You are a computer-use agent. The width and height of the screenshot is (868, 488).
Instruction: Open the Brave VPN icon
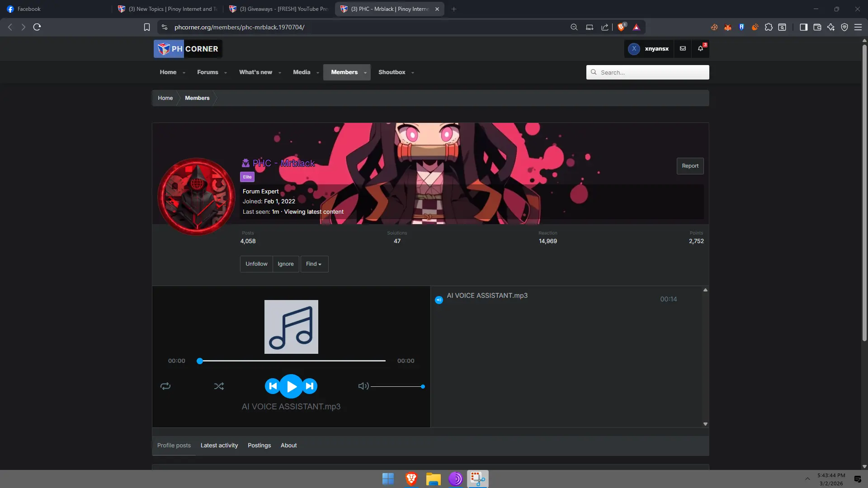(x=844, y=27)
